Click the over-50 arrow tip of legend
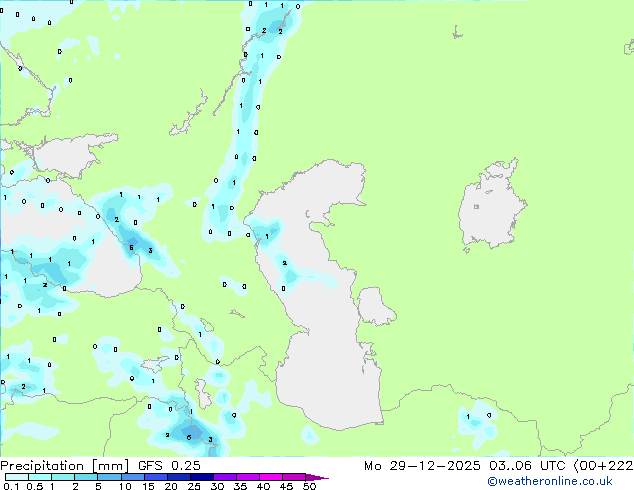This screenshot has height=490, width=634. (317, 477)
